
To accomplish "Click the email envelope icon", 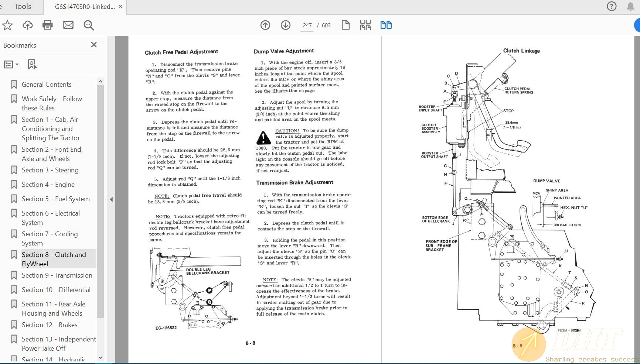I will tap(68, 25).
